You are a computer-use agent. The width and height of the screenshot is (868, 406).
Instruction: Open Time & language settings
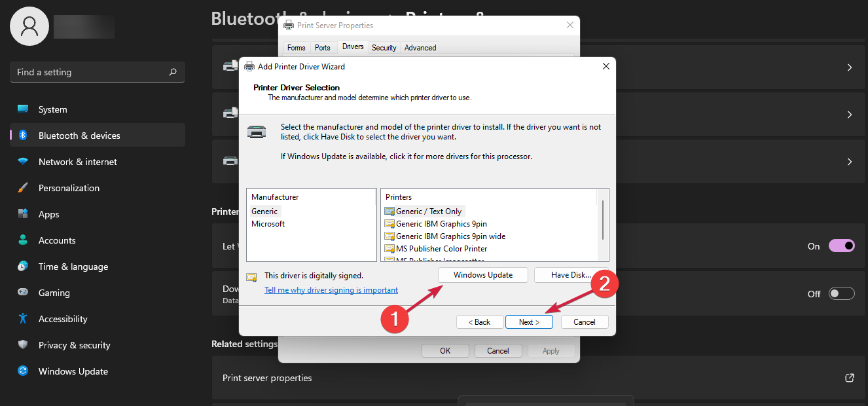(98, 267)
